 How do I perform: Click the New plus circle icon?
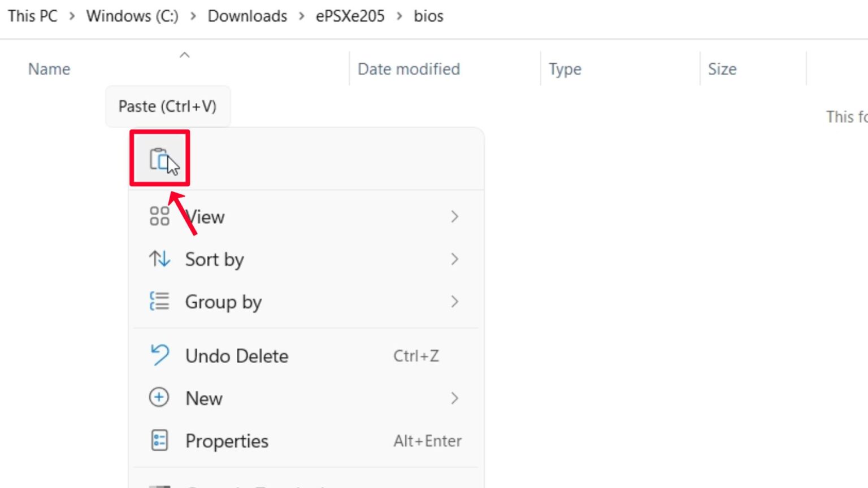click(159, 398)
